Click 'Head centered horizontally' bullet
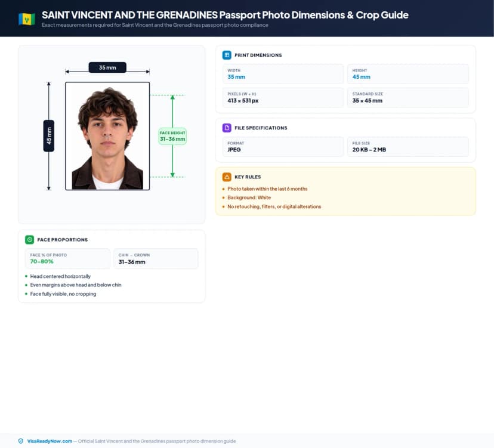Screen dimensions: 494x448 click(x=60, y=276)
